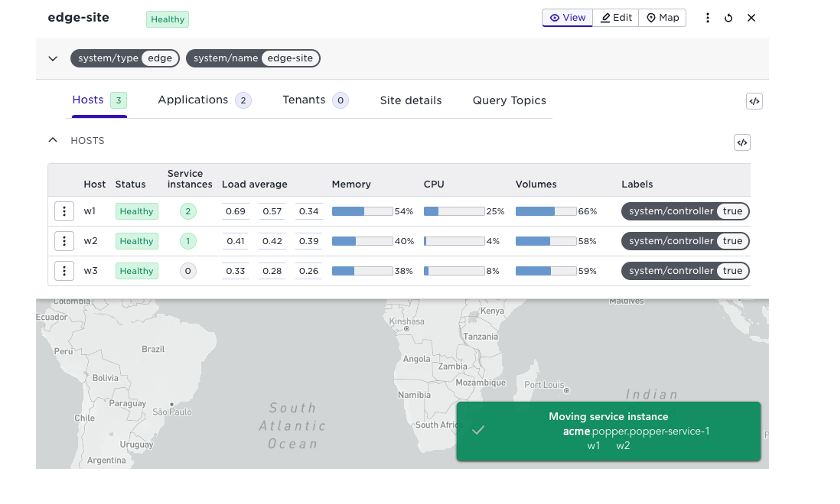This screenshot has height=504, width=840.
Task: Open kebab menu for host w2
Action: (64, 241)
